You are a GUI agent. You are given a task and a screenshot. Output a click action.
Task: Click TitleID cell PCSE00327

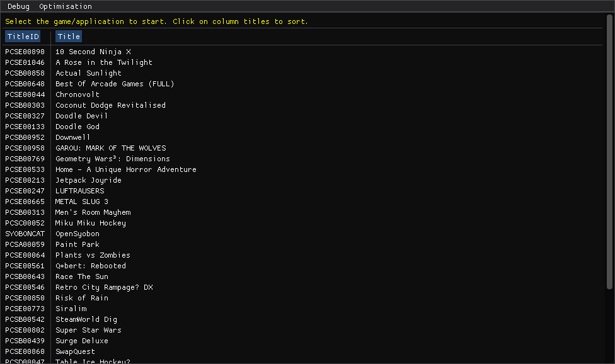click(x=25, y=116)
